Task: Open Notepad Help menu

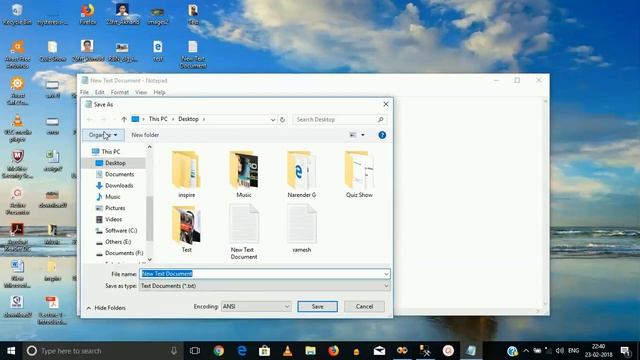Action: click(x=159, y=92)
